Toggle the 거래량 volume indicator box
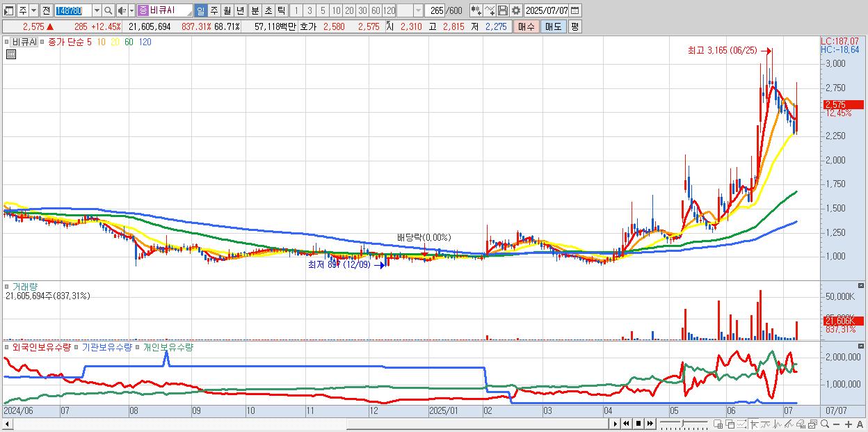 (8, 286)
